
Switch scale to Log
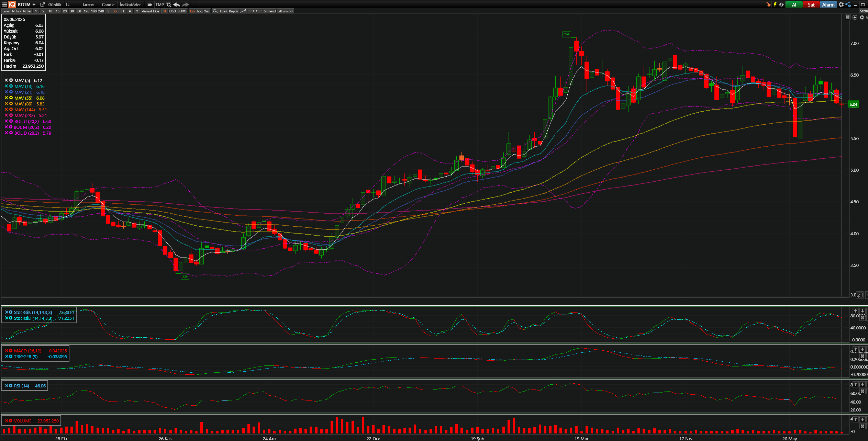[x=199, y=11]
